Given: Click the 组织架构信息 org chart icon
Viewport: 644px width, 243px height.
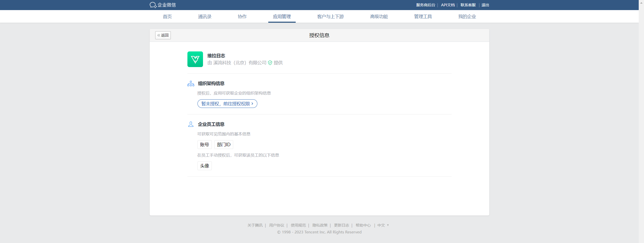Looking at the screenshot, I should pyautogui.click(x=191, y=83).
